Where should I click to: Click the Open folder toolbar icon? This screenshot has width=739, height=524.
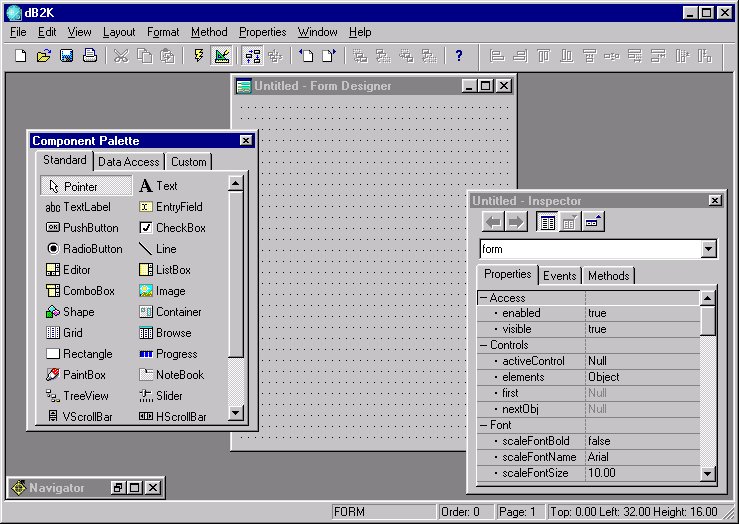coord(43,56)
